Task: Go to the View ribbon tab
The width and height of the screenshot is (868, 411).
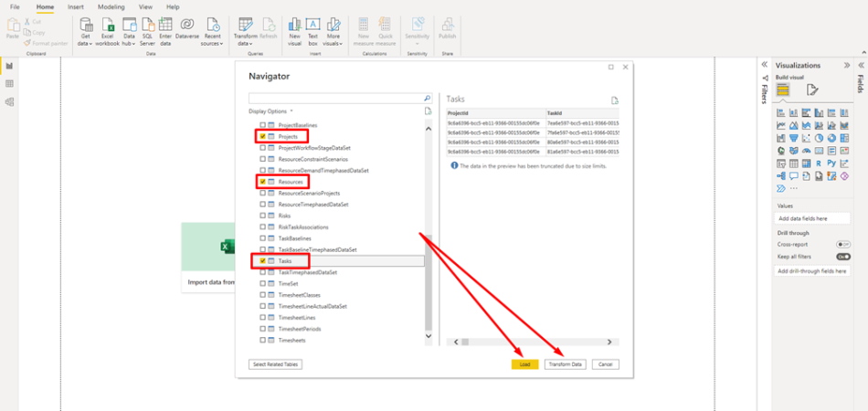Action: pyautogui.click(x=145, y=7)
